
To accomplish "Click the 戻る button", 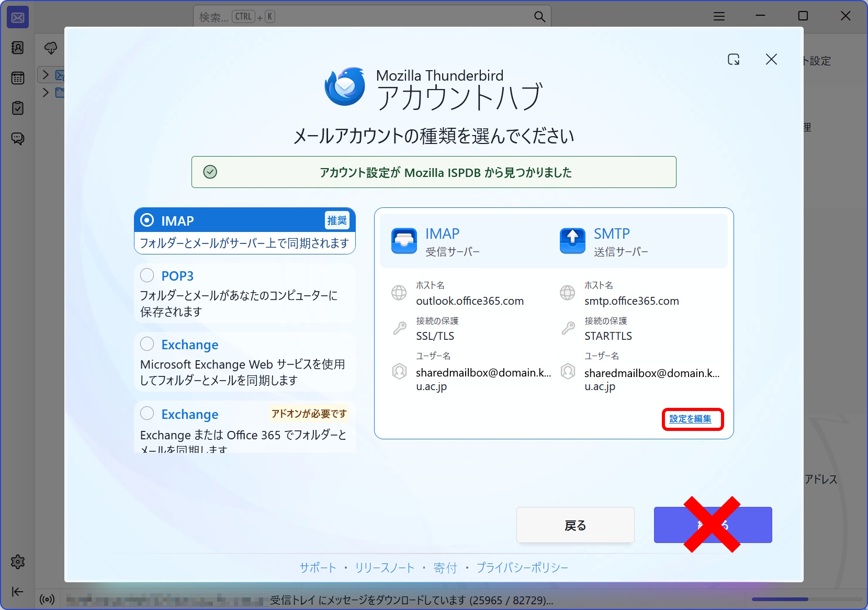I will 575,525.
